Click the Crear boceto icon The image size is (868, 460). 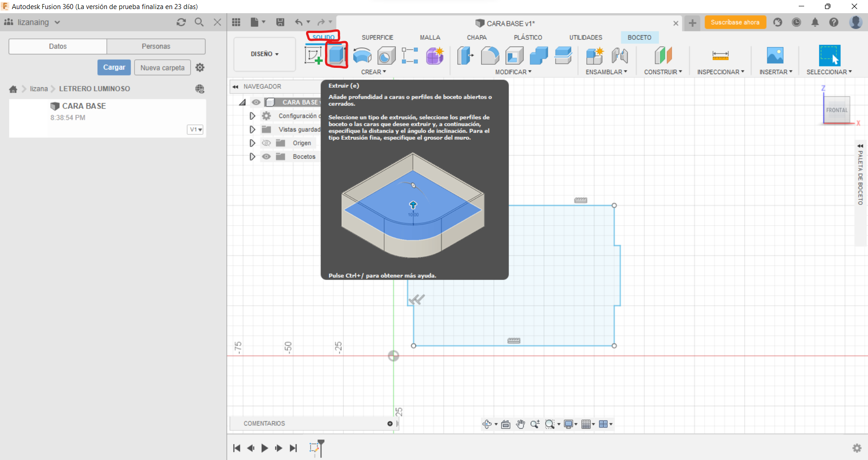pyautogui.click(x=313, y=55)
